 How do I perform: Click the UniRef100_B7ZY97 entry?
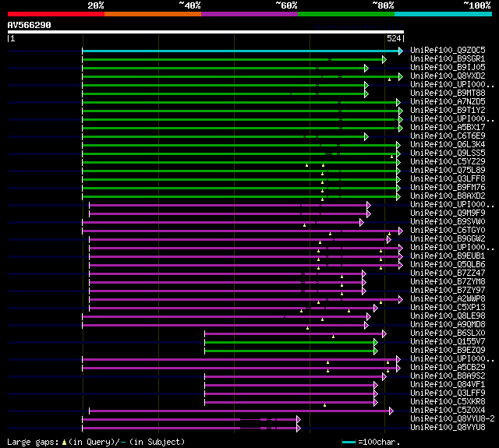click(x=448, y=291)
